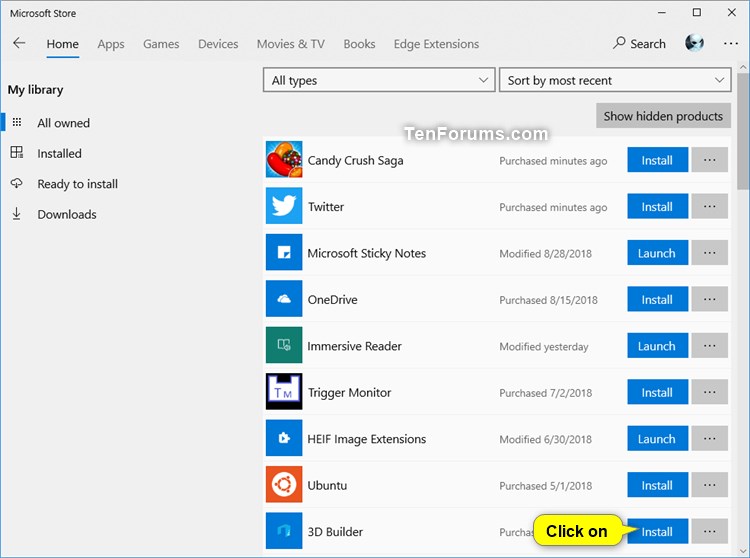Select Downloads in My library
The width and height of the screenshot is (750, 558).
pyautogui.click(x=67, y=214)
